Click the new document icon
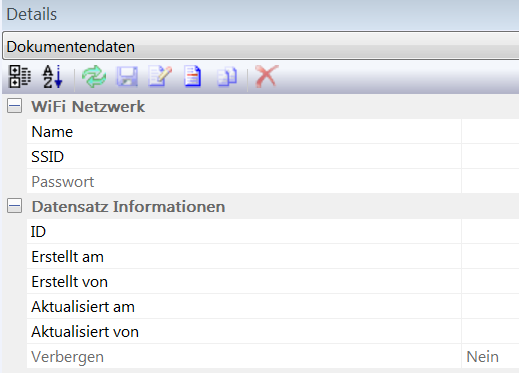 pos(193,77)
